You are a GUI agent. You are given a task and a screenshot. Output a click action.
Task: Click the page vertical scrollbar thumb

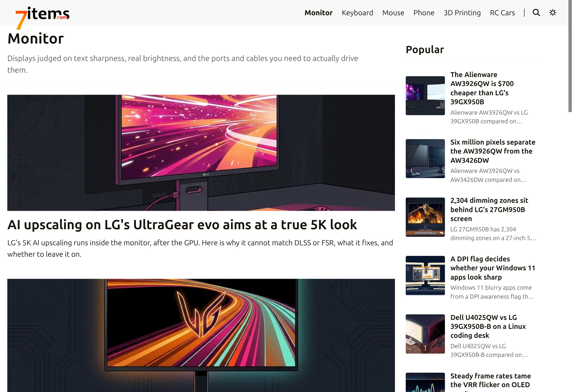point(570,56)
